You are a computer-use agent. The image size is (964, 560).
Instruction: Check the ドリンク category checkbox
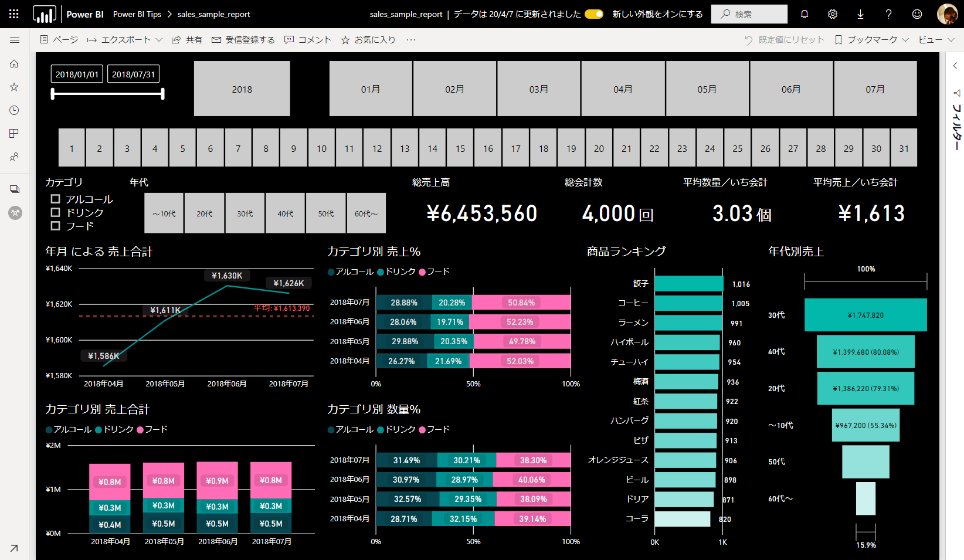(56, 212)
